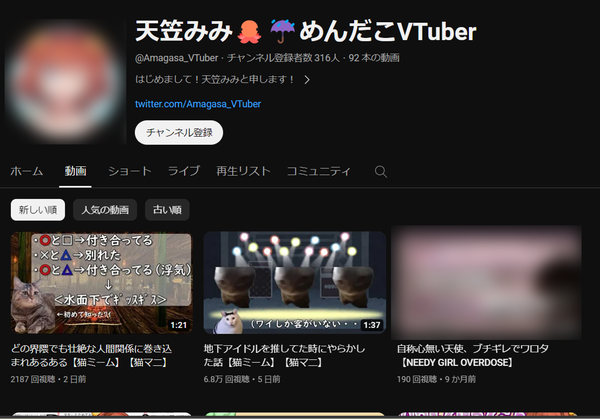Screen dimensions: 600x419
Task: Sort by 古い順 chip
Action: click(x=167, y=210)
